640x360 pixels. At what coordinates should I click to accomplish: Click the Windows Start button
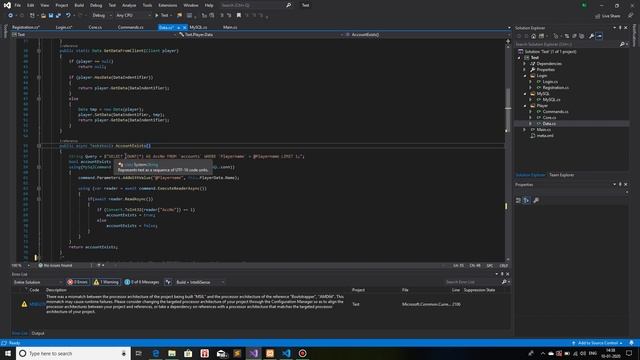8,353
